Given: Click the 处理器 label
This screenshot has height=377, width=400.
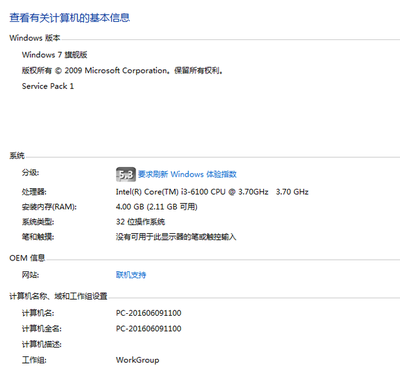Looking at the screenshot, I should (x=34, y=192).
